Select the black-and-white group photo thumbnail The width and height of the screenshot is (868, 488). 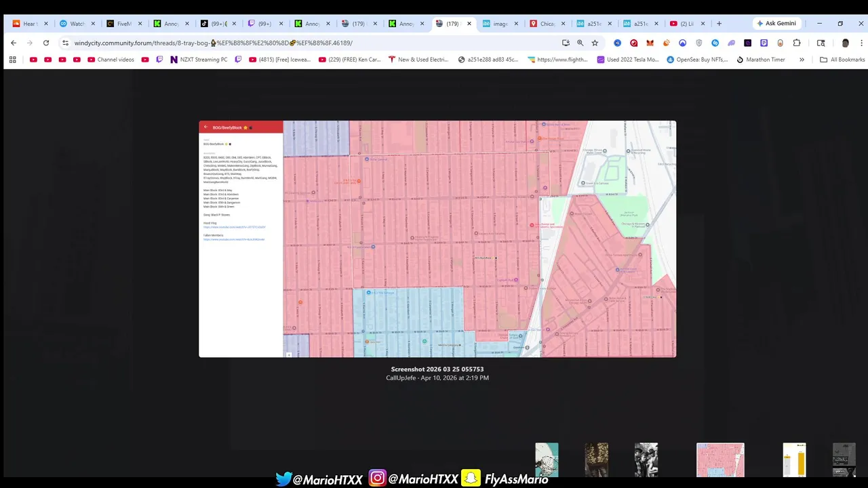646,460
